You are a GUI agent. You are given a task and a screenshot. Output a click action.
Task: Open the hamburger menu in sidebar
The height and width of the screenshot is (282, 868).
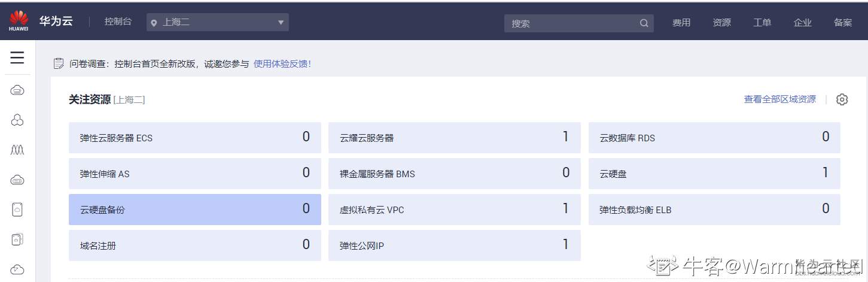pyautogui.click(x=17, y=57)
